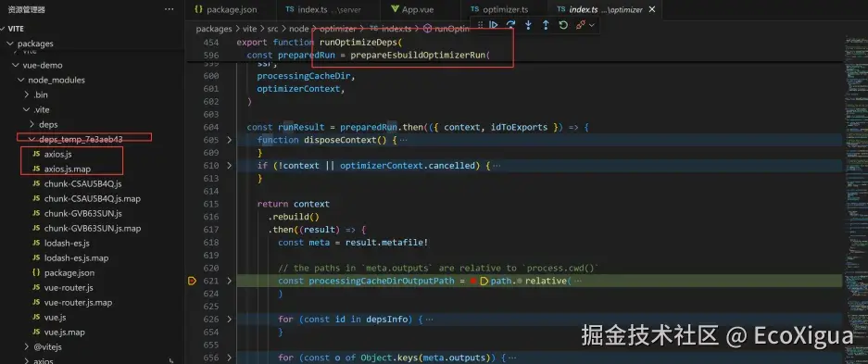
Task: Toggle the red inline breakpoint before path
Action: (473, 281)
